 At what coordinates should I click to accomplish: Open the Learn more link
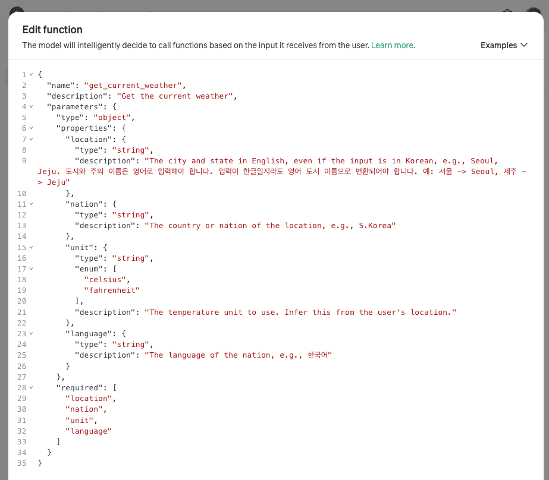393,45
